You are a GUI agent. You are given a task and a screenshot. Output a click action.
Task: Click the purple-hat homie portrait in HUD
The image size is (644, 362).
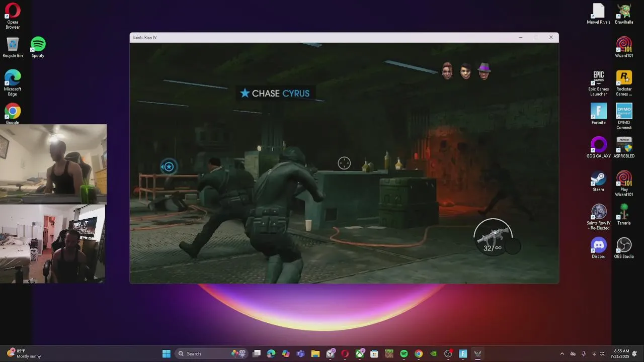[484, 71]
